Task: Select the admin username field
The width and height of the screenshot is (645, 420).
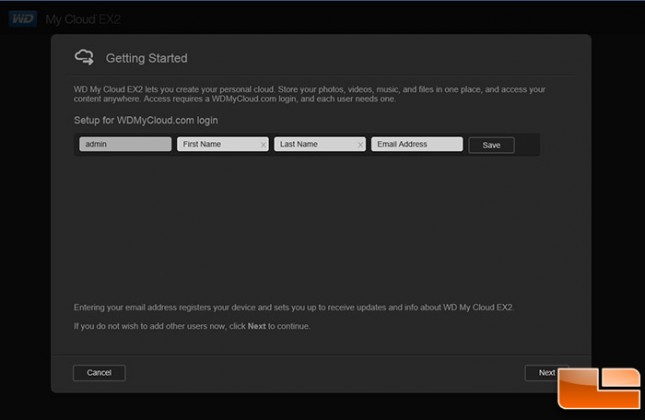Action: point(125,144)
